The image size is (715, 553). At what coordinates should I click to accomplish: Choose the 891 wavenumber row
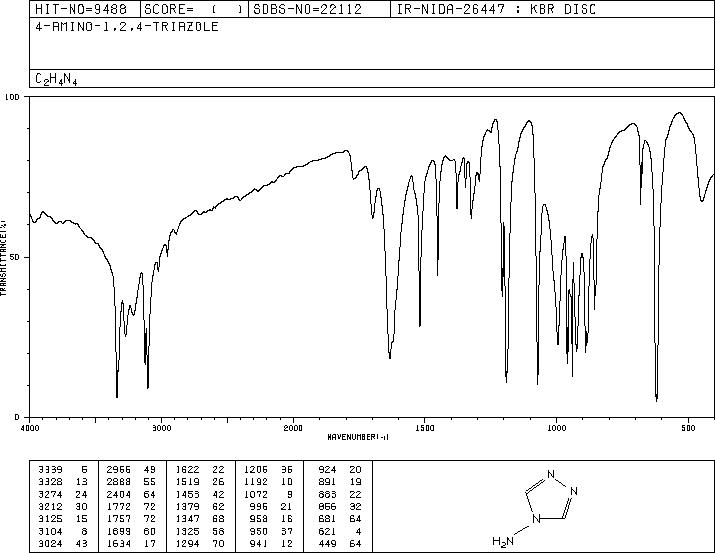[x=340, y=482]
